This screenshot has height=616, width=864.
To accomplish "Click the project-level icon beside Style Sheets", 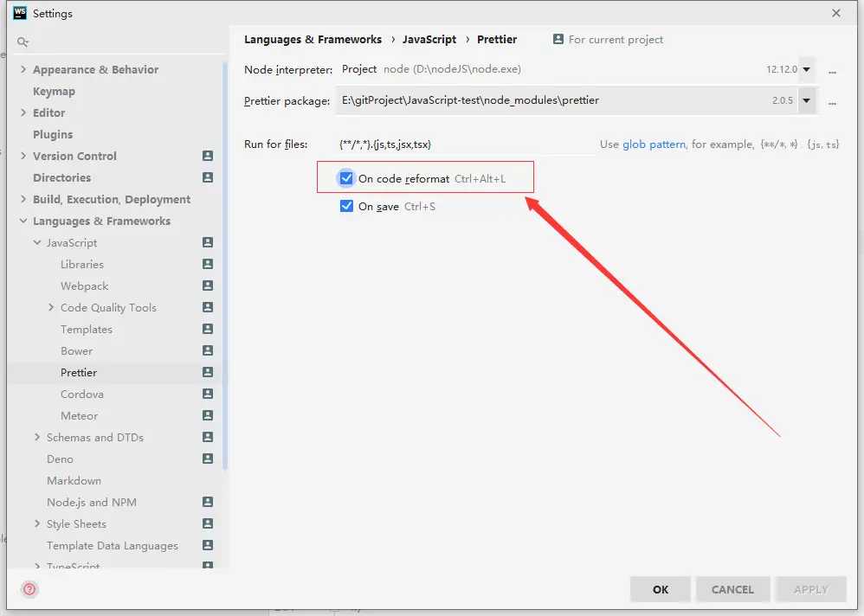I will click(x=208, y=523).
